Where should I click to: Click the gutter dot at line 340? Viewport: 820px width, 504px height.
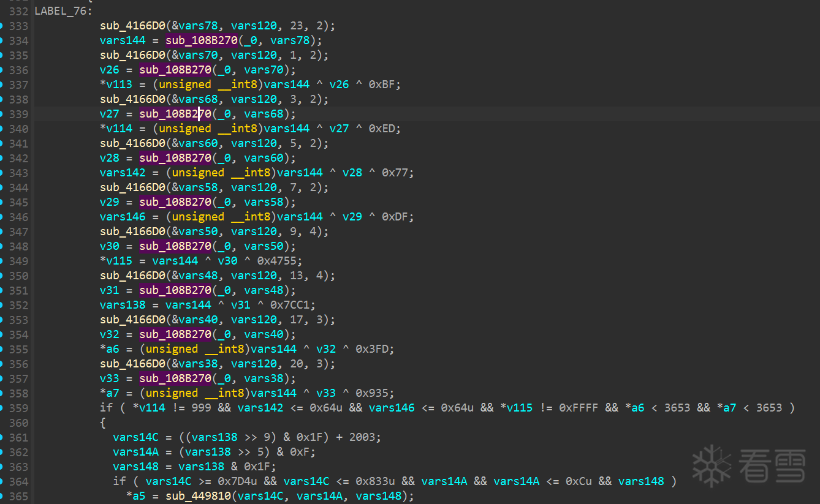pyautogui.click(x=2, y=129)
